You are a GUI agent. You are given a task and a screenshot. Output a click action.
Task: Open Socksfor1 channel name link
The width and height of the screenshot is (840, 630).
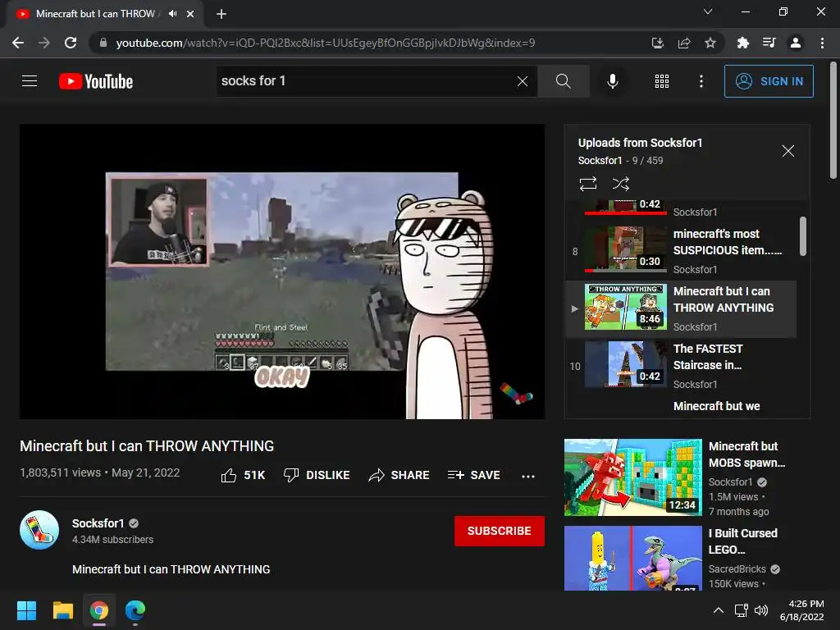click(98, 523)
